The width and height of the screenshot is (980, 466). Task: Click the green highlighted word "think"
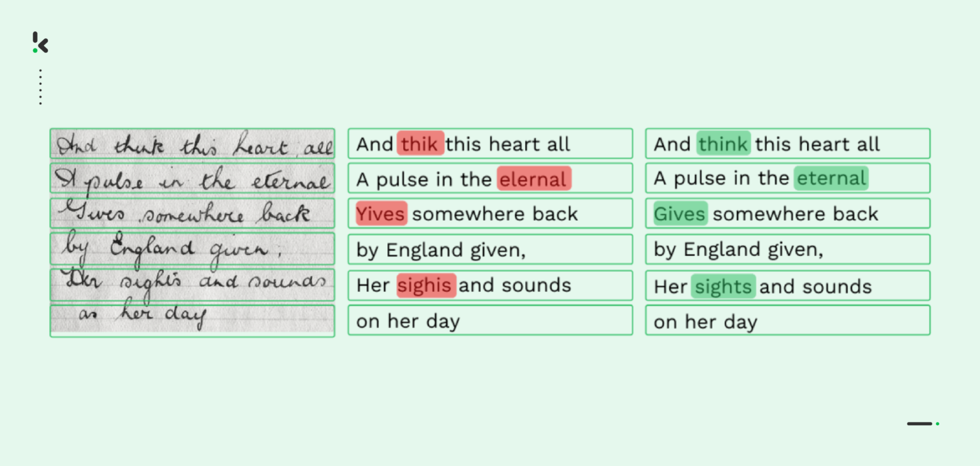click(x=723, y=144)
